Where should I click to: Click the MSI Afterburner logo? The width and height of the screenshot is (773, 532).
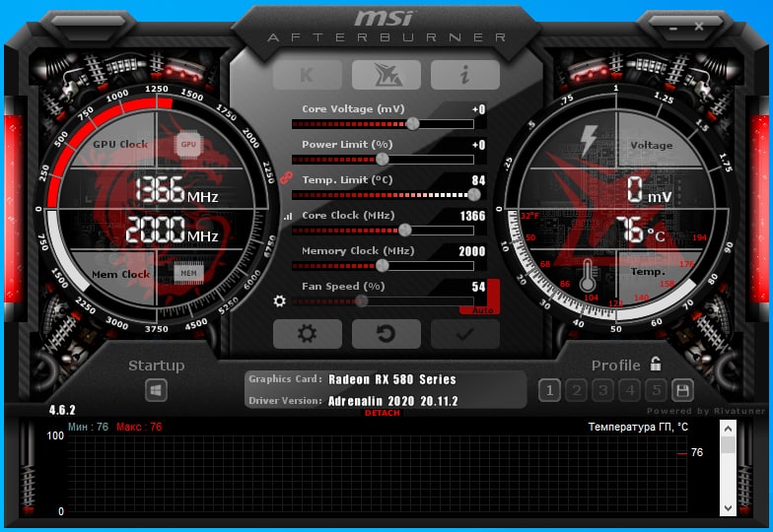[386, 26]
